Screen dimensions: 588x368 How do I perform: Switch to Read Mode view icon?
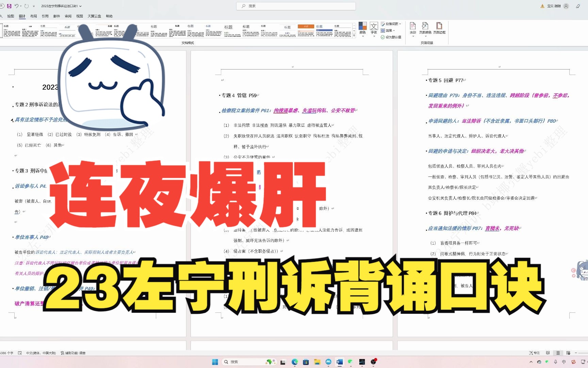548,353
